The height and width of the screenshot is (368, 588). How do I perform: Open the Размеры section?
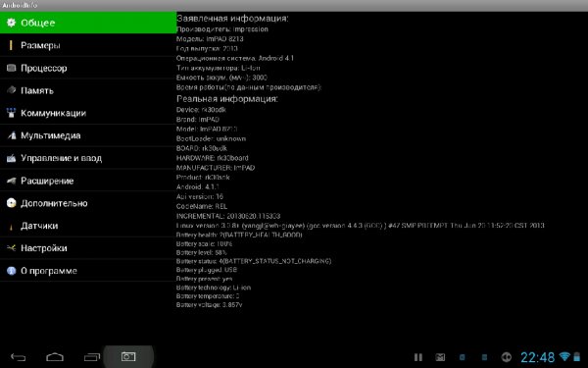88,45
